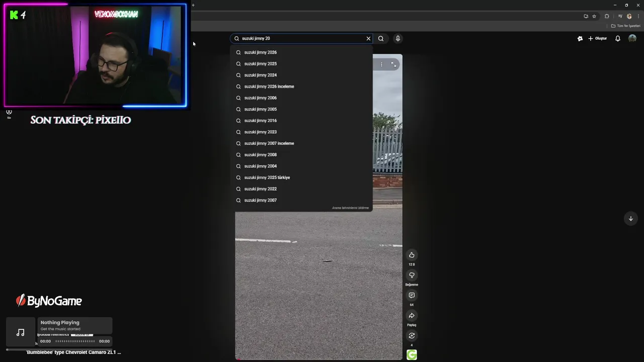The width and height of the screenshot is (644, 362).
Task: Click the Oluştur create button
Action: point(598,38)
